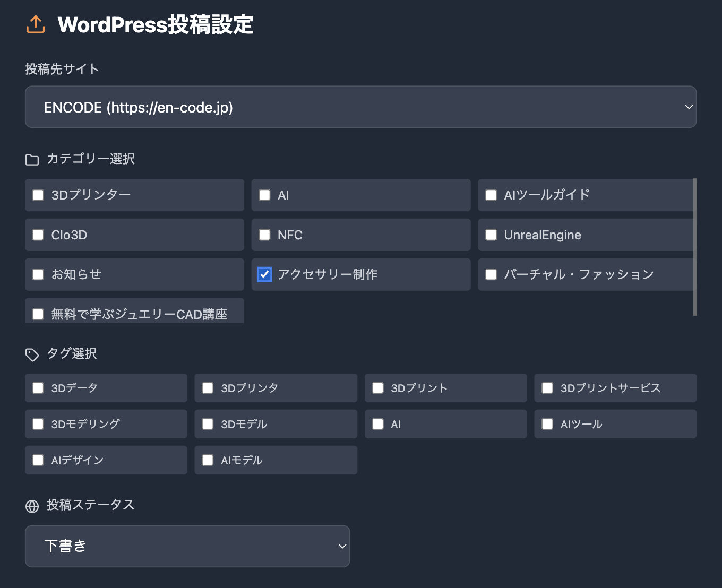Select the 3Dデータ tag checkbox

point(38,388)
